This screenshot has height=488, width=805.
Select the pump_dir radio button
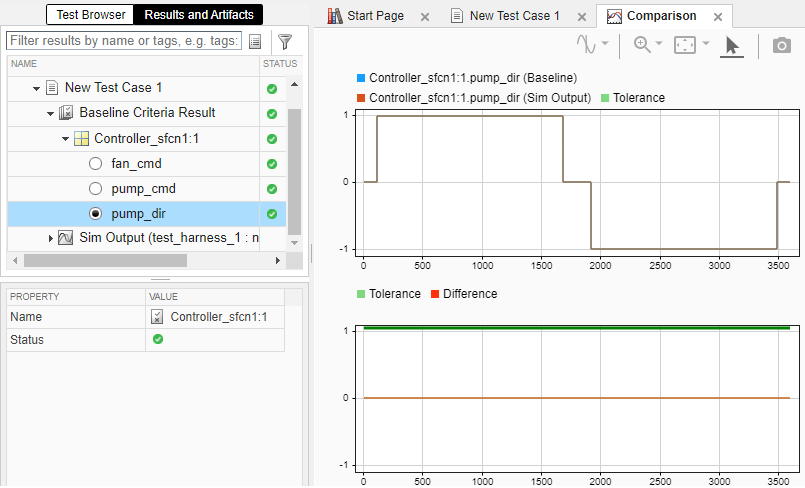(x=96, y=213)
